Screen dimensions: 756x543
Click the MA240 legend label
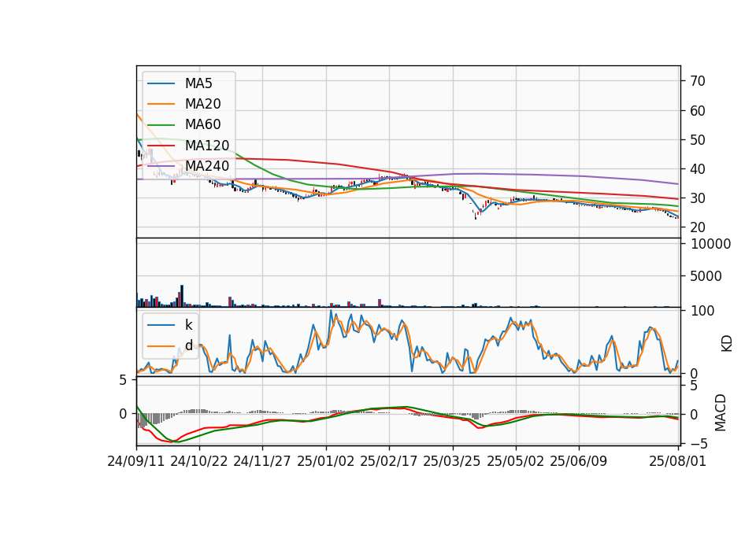(x=207, y=166)
